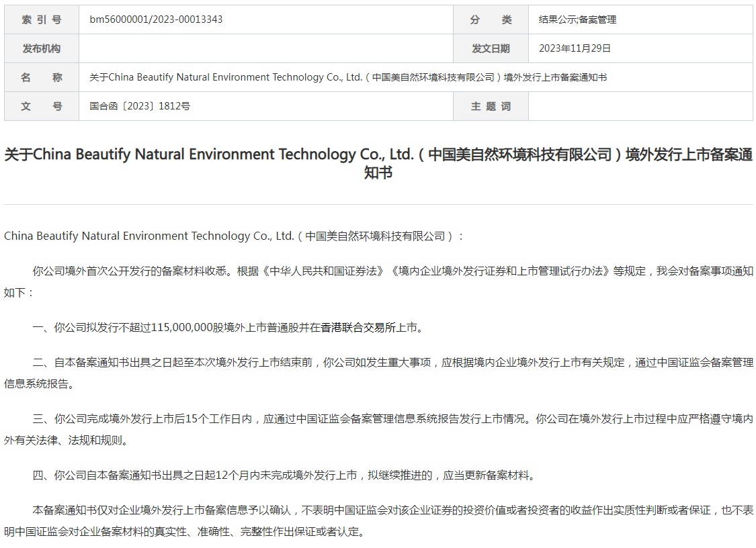Click the 发布机构 label cell
Image resolution: width=756 pixels, height=548 pixels.
pyautogui.click(x=42, y=48)
